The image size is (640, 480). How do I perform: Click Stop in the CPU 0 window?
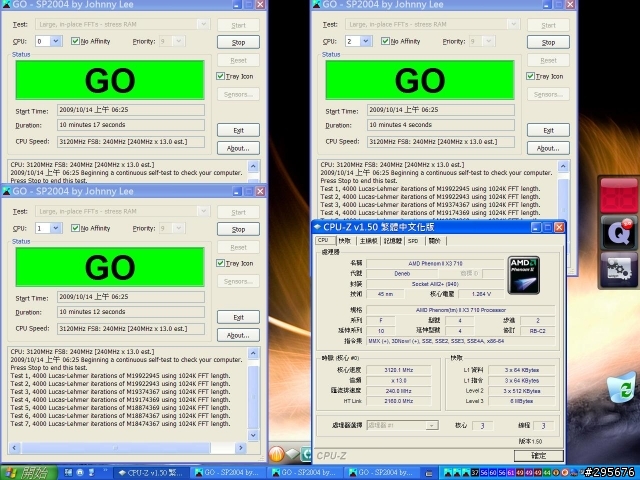(238, 42)
